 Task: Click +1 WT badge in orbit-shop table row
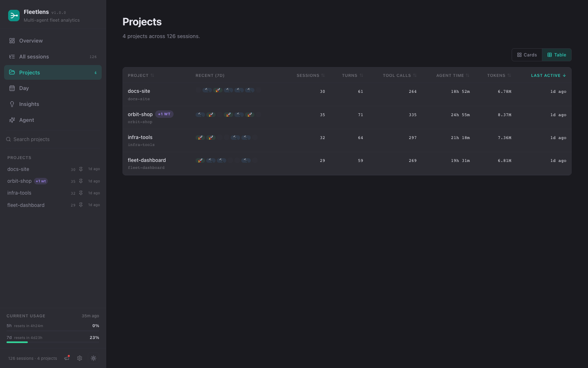[x=164, y=114]
